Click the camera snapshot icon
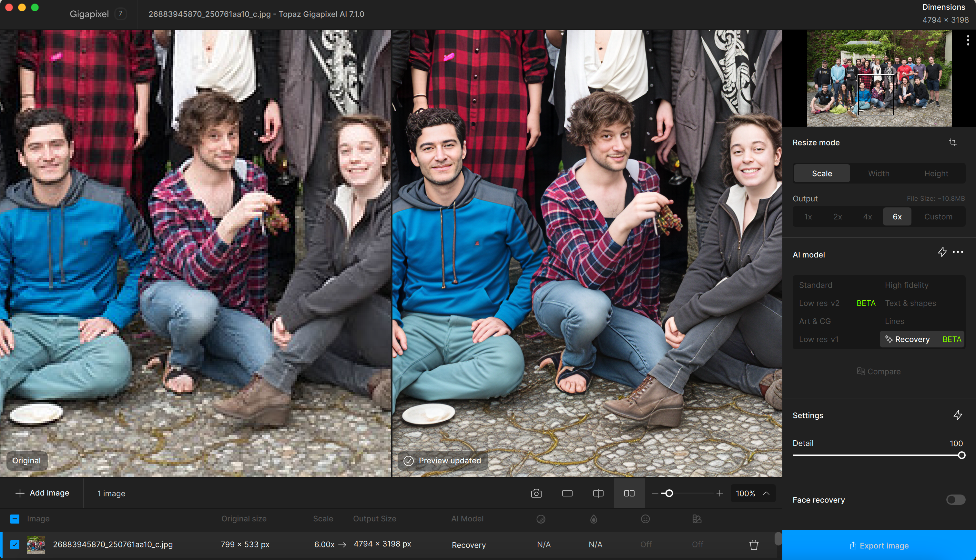The height and width of the screenshot is (560, 976). click(x=536, y=494)
